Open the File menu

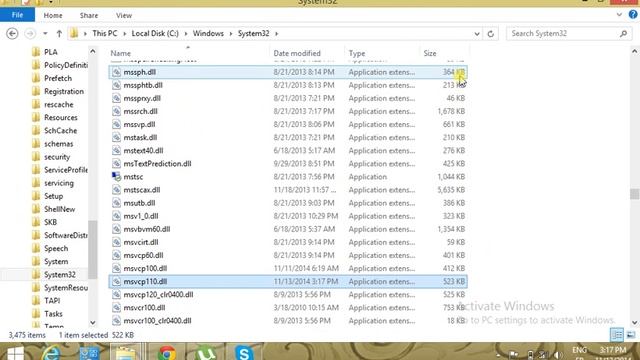(x=18, y=15)
